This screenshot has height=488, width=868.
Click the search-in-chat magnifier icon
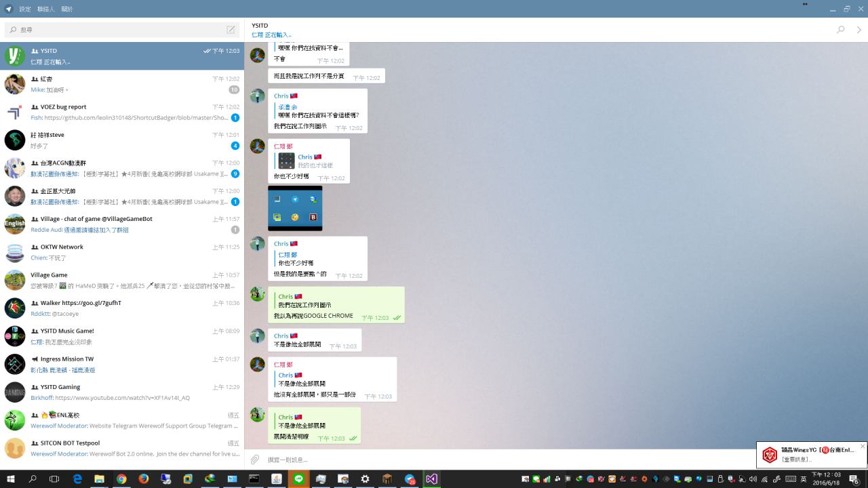click(x=841, y=30)
